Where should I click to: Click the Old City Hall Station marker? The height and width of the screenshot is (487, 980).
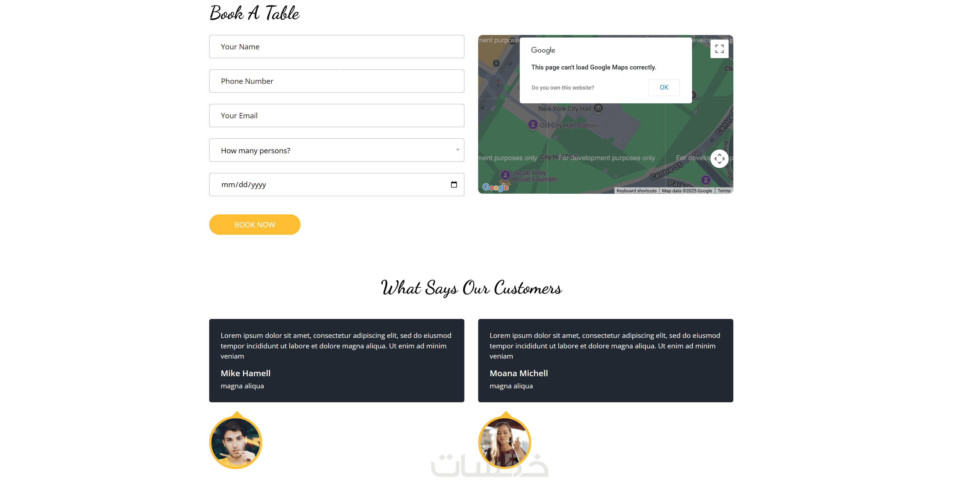click(x=533, y=124)
